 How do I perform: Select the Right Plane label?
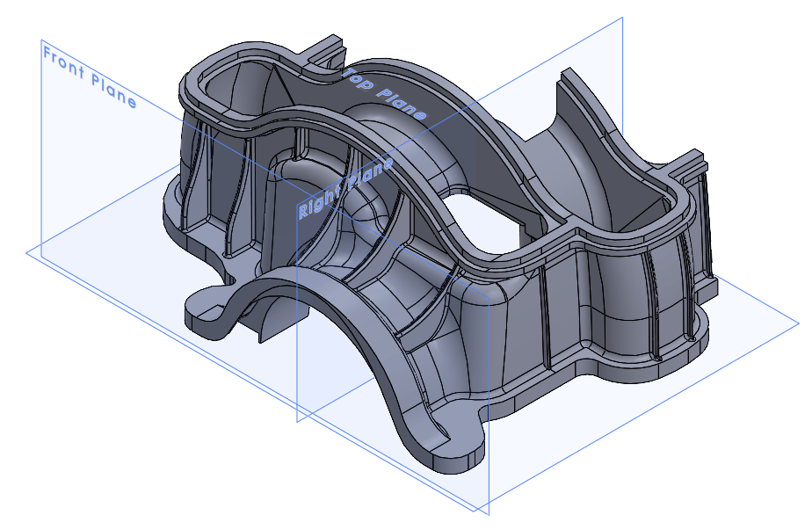[344, 185]
